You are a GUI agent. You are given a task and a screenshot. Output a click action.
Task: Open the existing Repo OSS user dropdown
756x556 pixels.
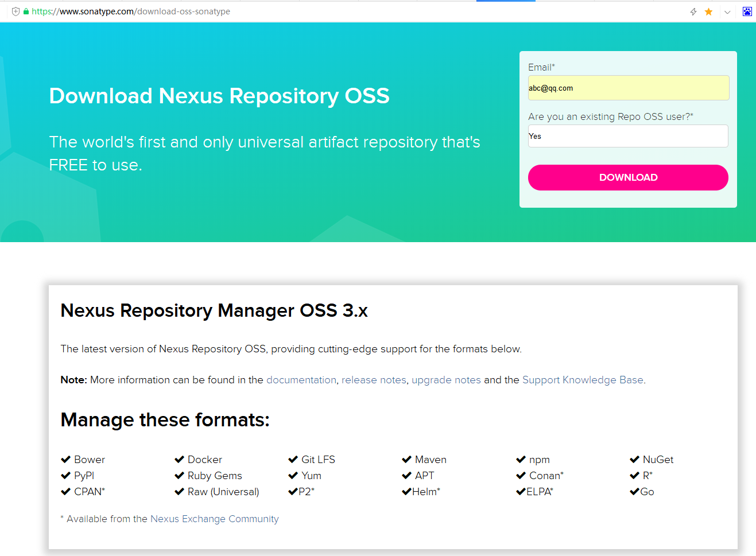tap(628, 136)
